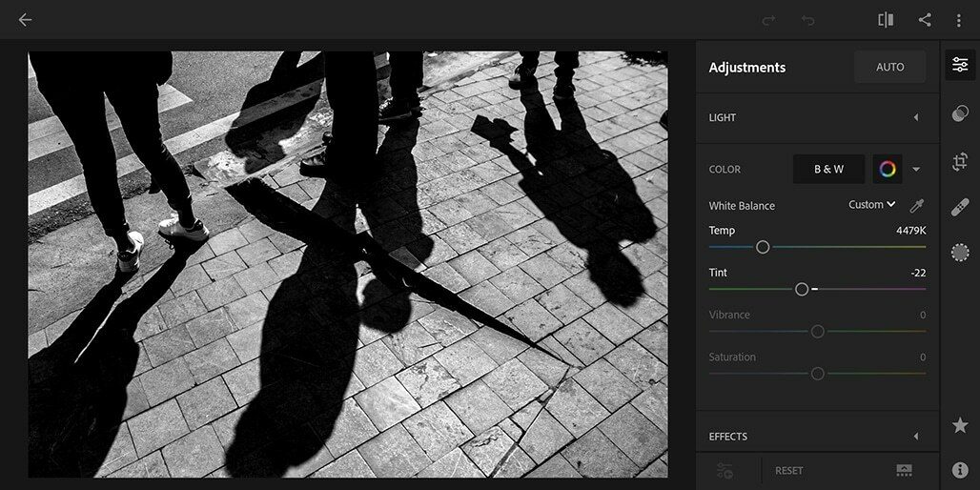Select the crop and rotate tool

coord(959,162)
